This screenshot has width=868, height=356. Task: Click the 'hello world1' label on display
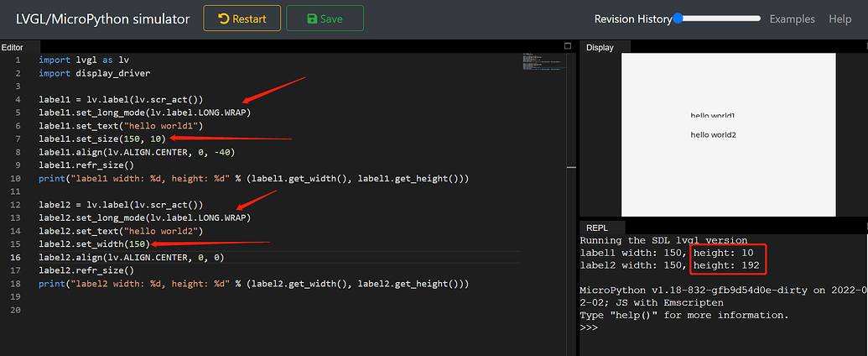point(712,116)
